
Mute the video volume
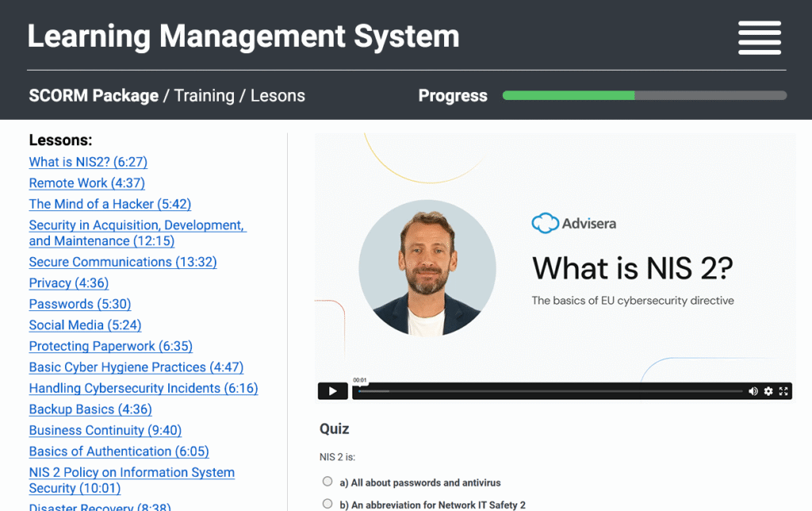(x=753, y=390)
